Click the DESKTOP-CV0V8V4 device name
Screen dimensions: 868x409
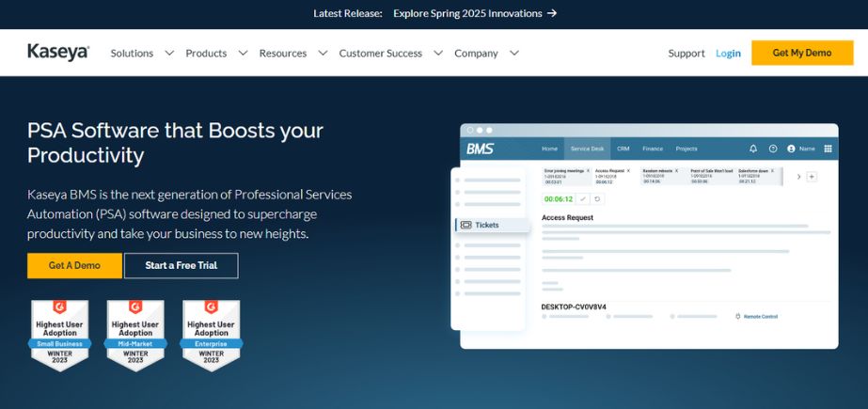(574, 307)
